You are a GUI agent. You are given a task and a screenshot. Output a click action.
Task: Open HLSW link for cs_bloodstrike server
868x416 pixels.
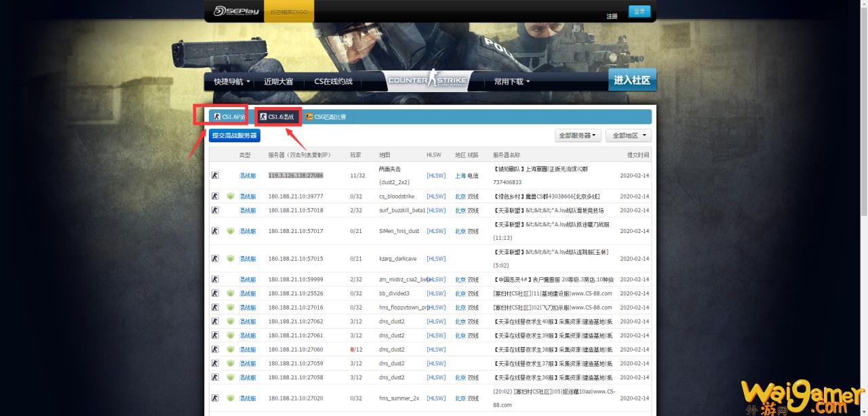click(436, 196)
